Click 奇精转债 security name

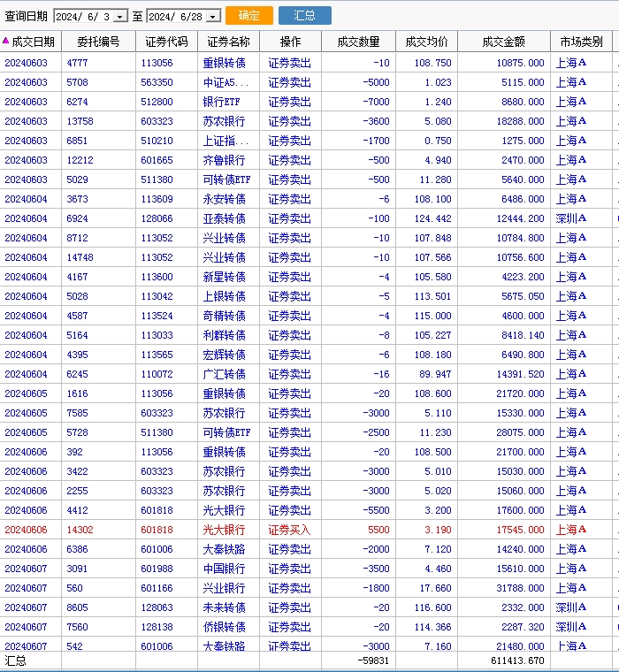(x=224, y=316)
